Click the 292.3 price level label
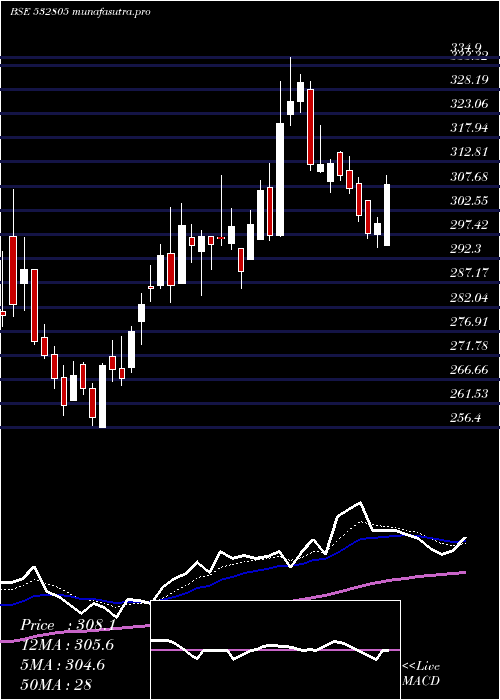Screen dimensions: 500x700 point(466,249)
